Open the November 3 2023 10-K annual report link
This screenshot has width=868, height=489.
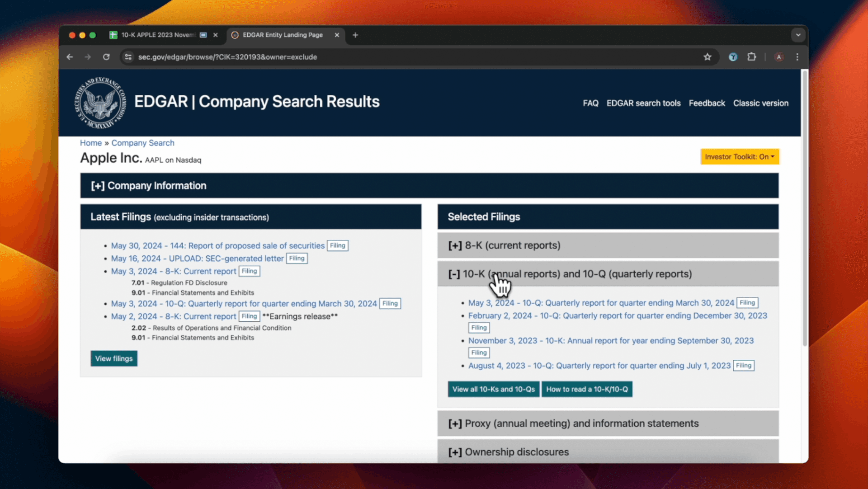click(610, 340)
